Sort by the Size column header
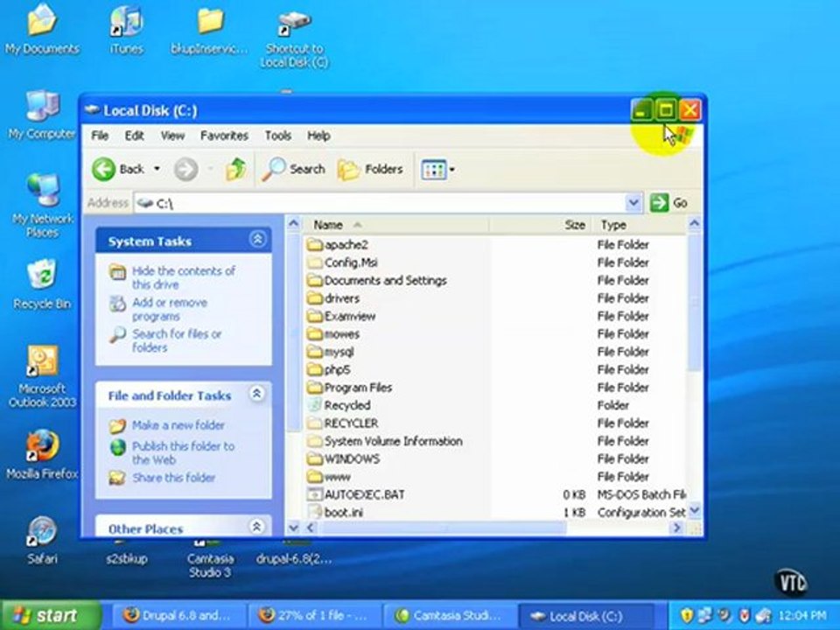 (x=540, y=225)
